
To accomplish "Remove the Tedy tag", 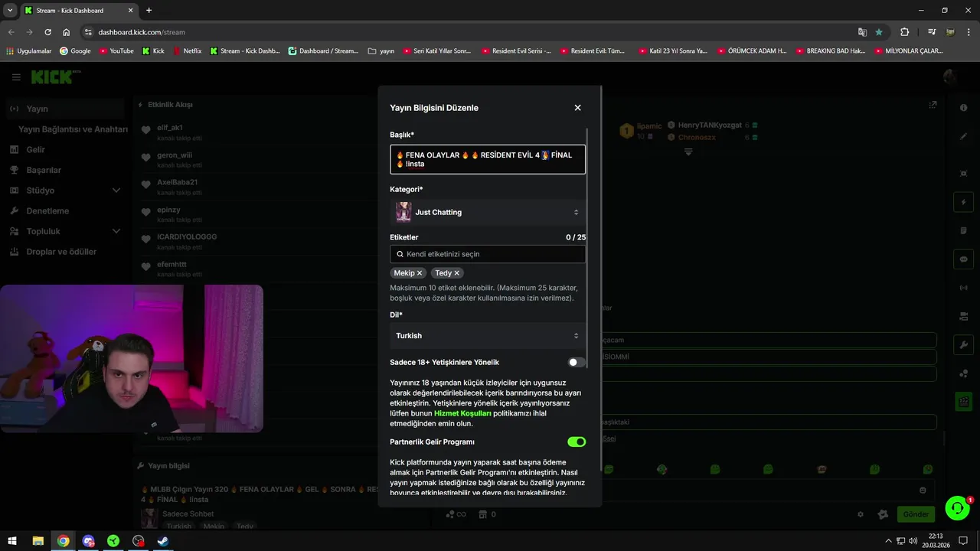I will (x=457, y=273).
